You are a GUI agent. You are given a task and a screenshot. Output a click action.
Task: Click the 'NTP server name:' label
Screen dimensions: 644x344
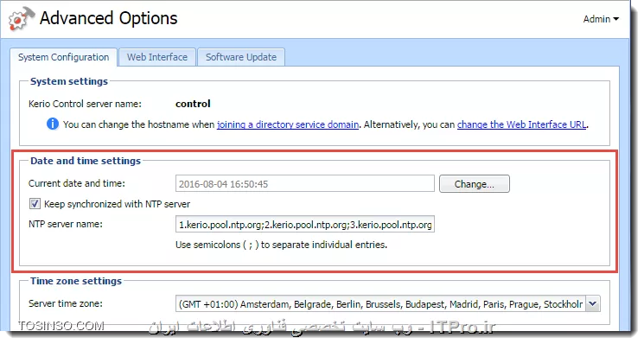tap(66, 224)
